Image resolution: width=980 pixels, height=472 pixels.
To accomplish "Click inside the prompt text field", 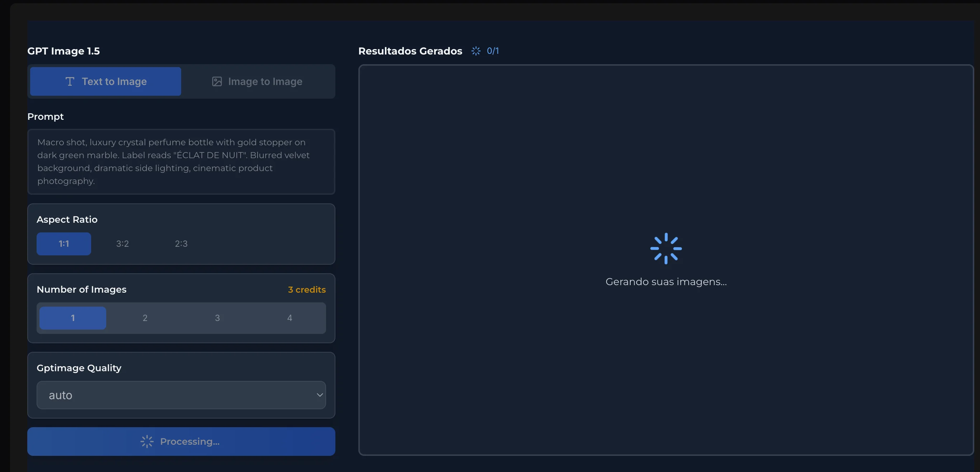I will pyautogui.click(x=181, y=162).
